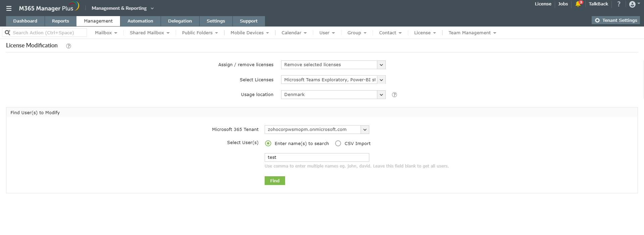This screenshot has width=644, height=235.
Task: Expand the Management & Reporting dropdown
Action: point(122,8)
